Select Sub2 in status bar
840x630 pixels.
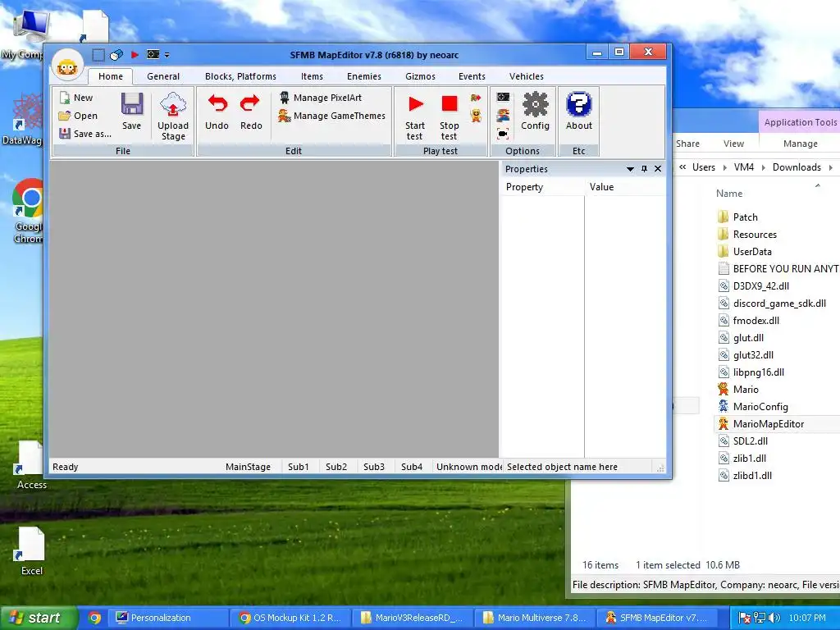pos(336,467)
